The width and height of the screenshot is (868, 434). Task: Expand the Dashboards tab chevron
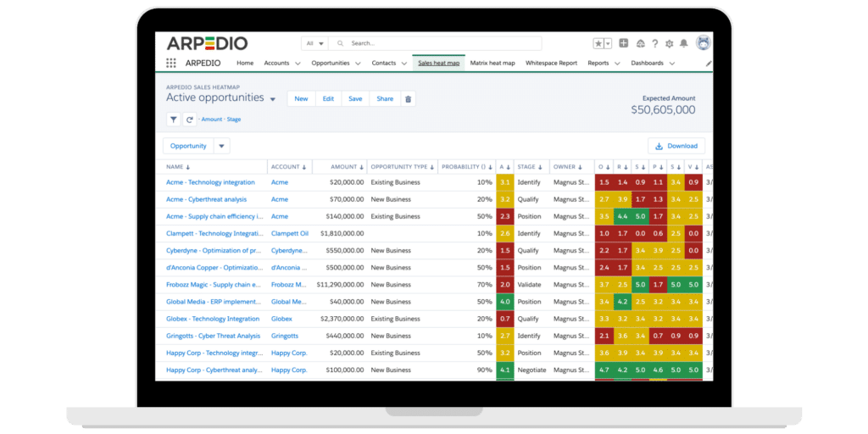pyautogui.click(x=672, y=64)
